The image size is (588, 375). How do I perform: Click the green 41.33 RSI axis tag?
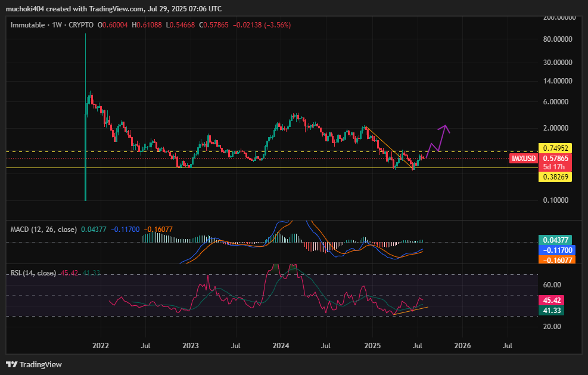pos(551,311)
